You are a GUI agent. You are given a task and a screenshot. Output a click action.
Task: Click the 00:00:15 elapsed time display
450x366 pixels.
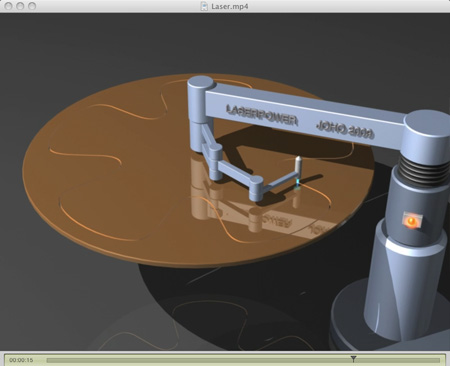coord(21,360)
